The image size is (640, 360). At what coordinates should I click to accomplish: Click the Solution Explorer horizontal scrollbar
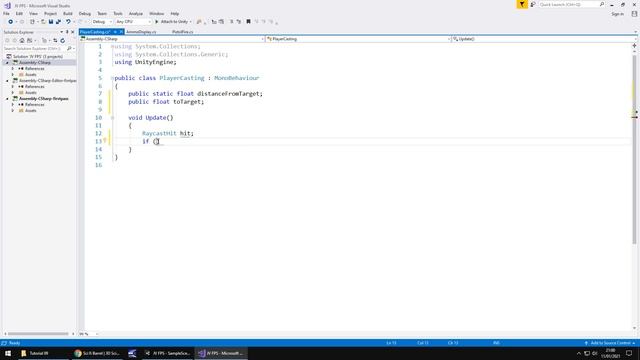point(38,334)
